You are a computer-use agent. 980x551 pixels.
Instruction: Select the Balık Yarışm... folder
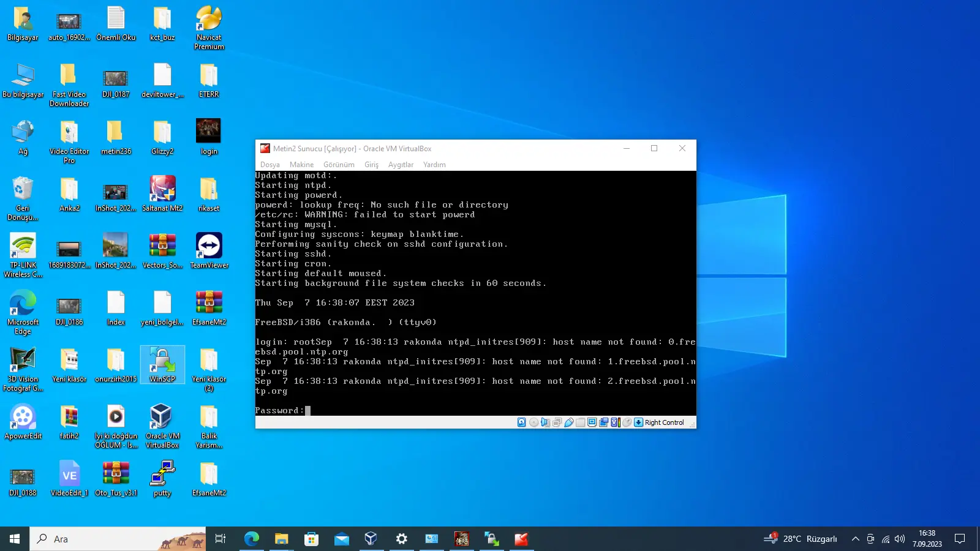[x=209, y=426]
